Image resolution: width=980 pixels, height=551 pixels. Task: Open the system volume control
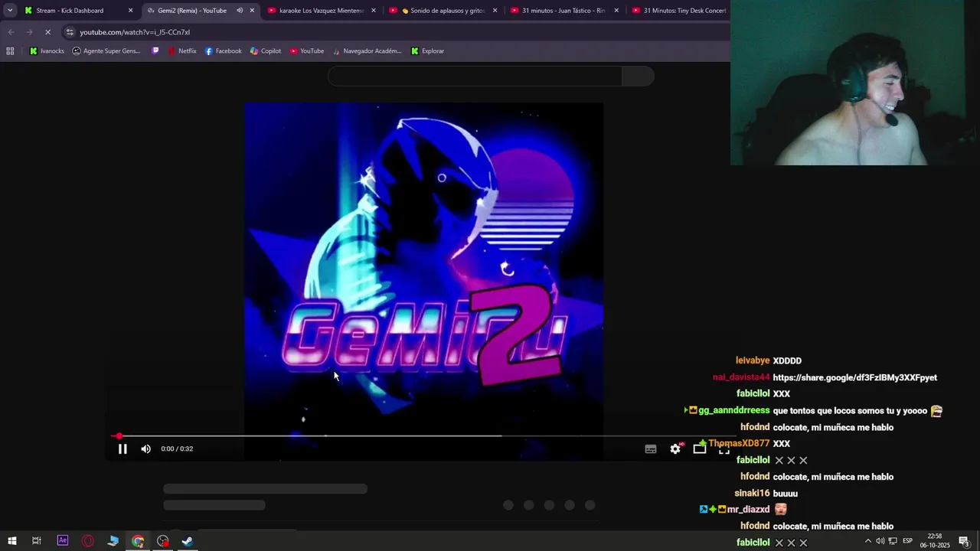coord(880,541)
